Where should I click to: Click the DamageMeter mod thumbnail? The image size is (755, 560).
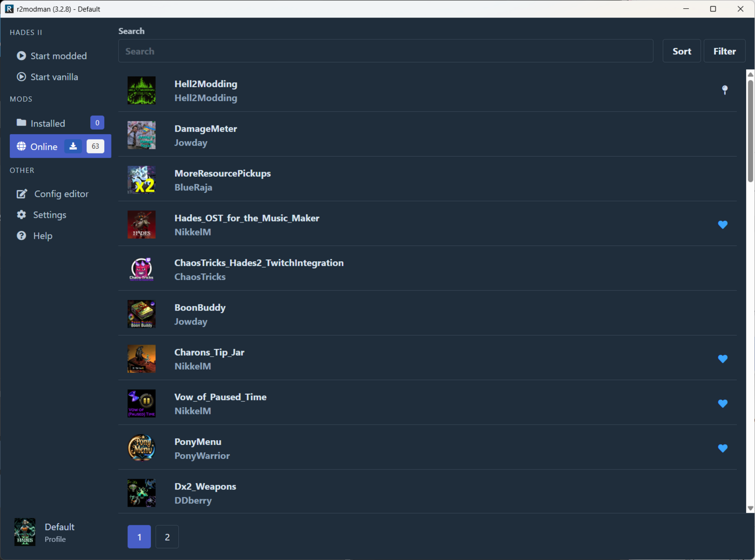142,135
